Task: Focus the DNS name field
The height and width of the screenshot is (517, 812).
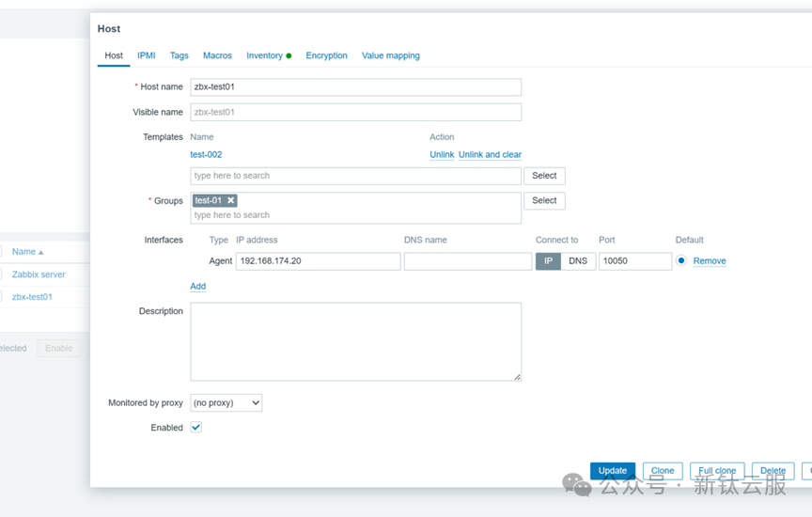Action: tap(468, 261)
